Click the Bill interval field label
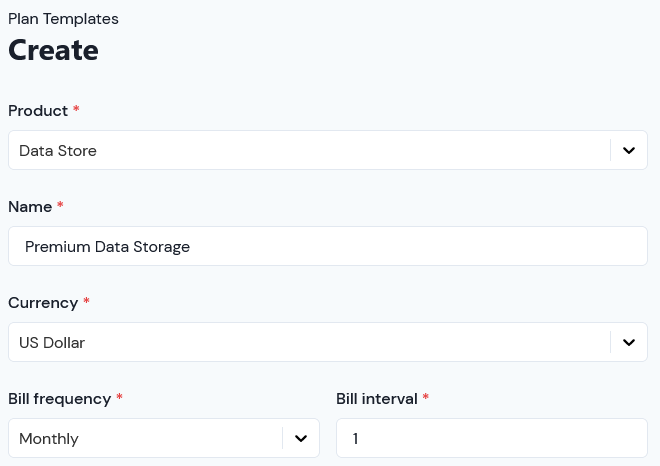This screenshot has width=660, height=466. coord(377,399)
